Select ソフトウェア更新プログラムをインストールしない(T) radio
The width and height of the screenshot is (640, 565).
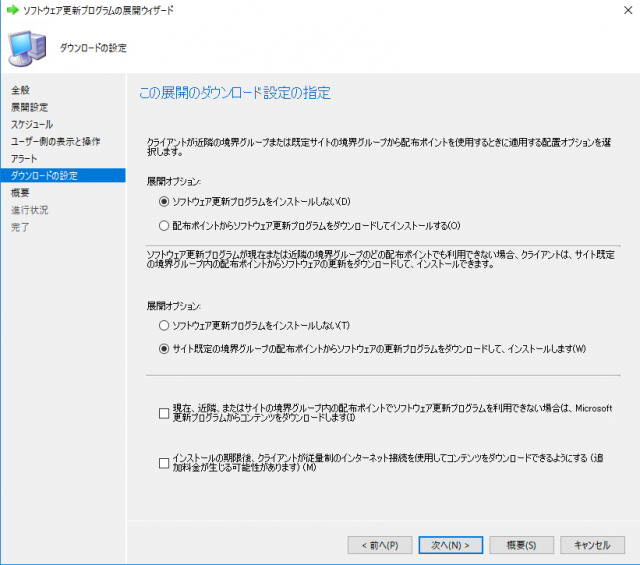[x=165, y=325]
